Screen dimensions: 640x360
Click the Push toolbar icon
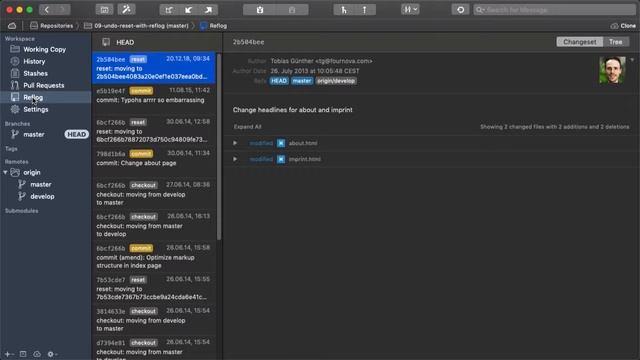click(208, 10)
